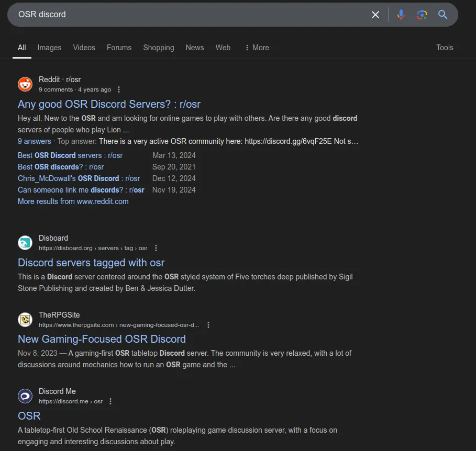Screen dimensions: 476x451
Task: Click the 'Sep 20, 2021' date
Action: click(x=174, y=167)
